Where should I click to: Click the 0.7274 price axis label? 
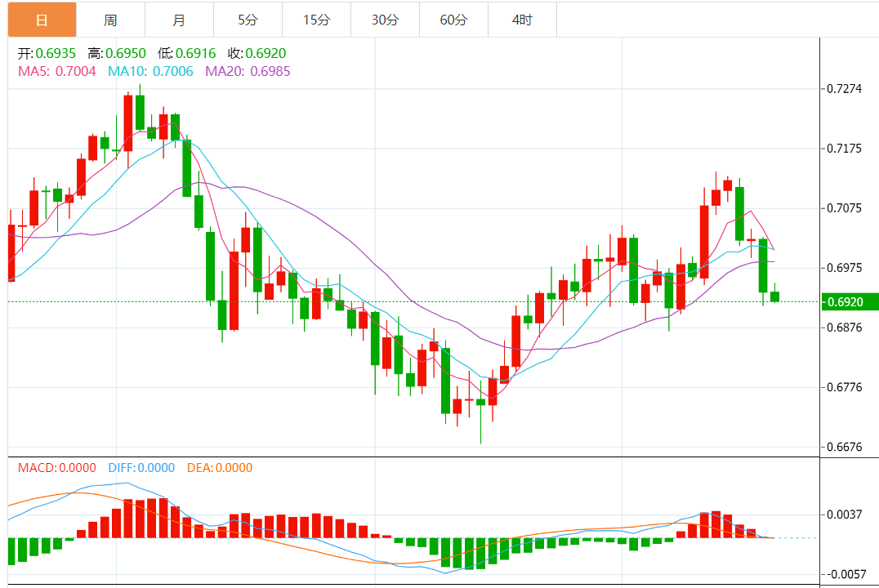tap(844, 88)
